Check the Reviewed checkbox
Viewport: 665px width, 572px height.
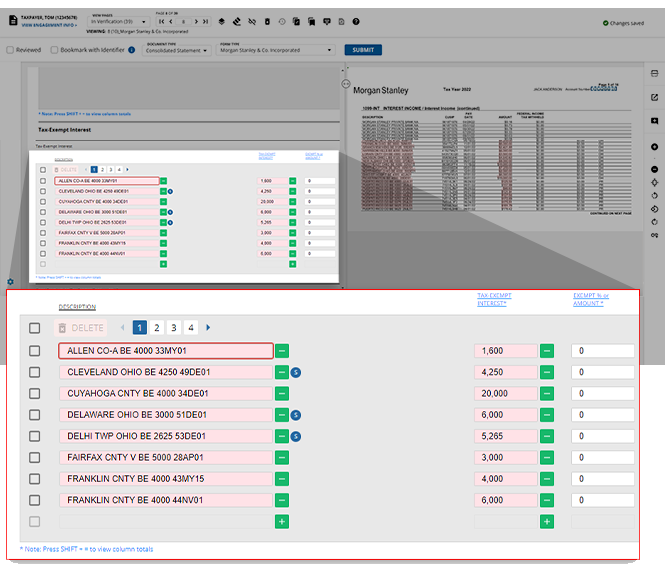[x=10, y=50]
